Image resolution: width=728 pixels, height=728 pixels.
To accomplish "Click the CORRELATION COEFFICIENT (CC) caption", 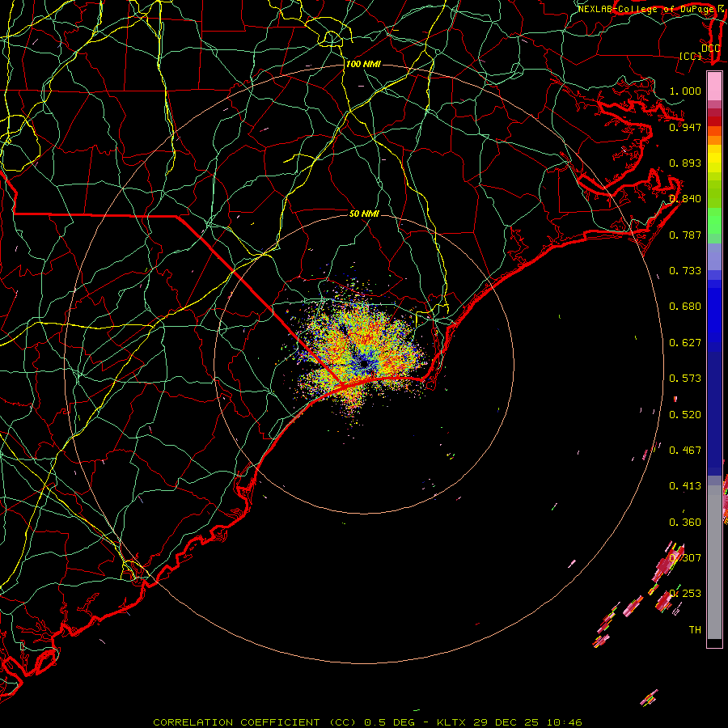I will (256, 722).
